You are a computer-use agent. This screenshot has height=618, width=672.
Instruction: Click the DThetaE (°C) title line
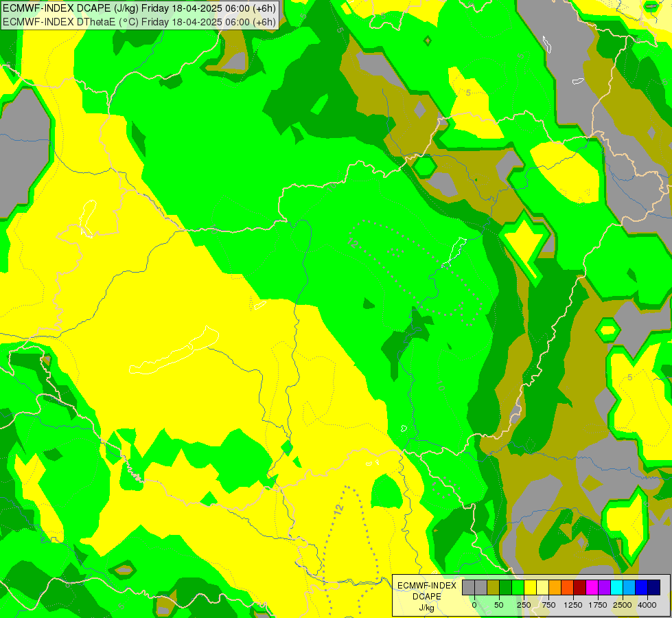point(139,21)
